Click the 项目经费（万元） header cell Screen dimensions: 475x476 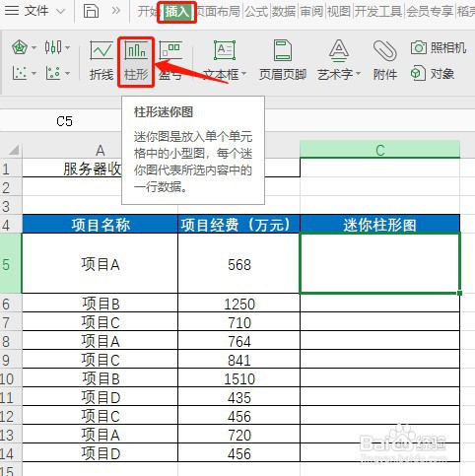point(238,225)
